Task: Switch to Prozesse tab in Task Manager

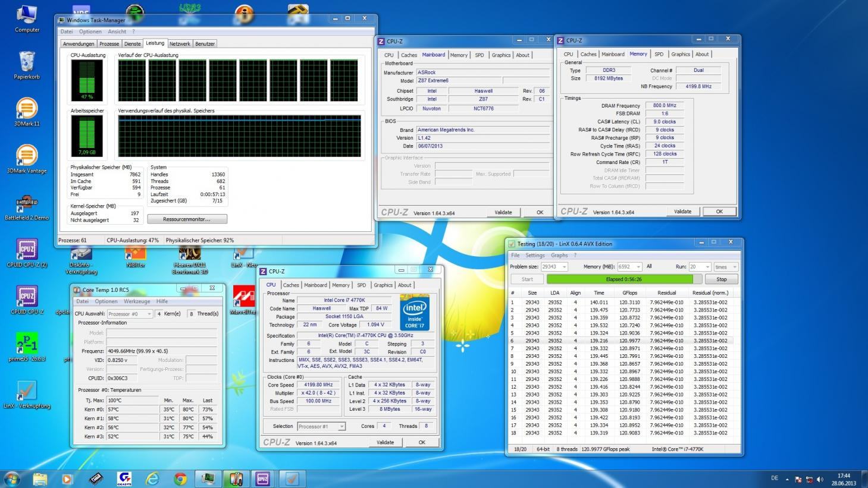Action: (x=109, y=44)
